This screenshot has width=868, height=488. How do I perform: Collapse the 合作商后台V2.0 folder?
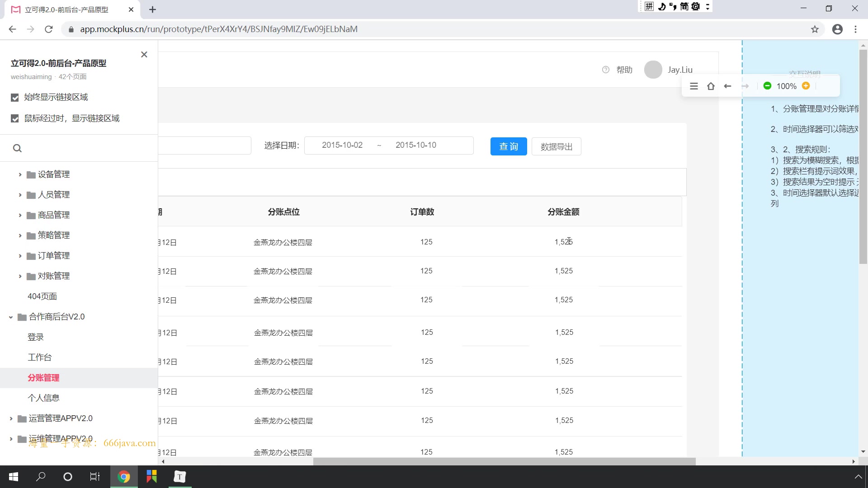11,317
